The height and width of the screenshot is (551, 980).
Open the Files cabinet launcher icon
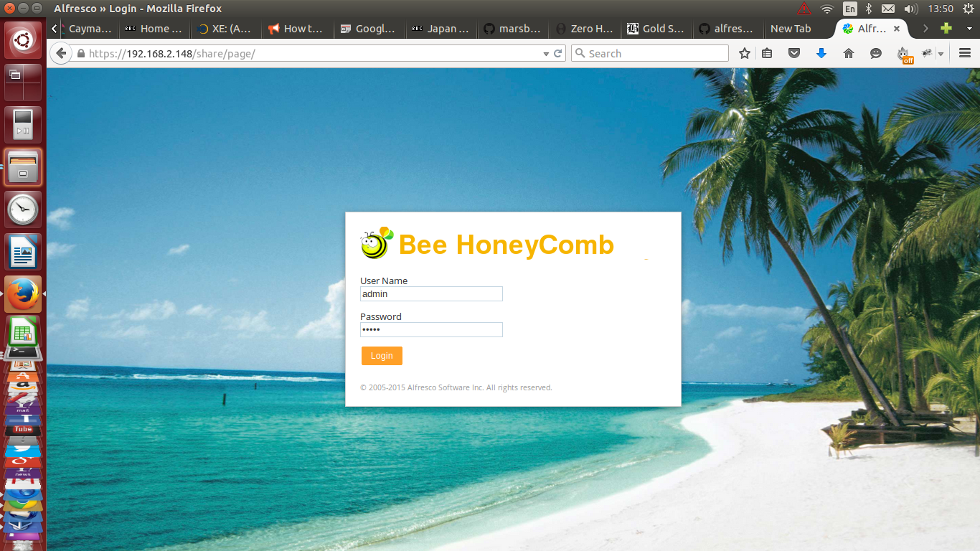23,167
